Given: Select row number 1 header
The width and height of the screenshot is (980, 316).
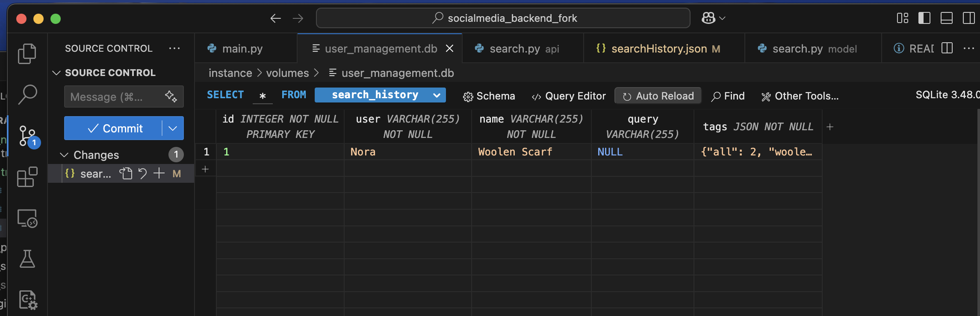Looking at the screenshot, I should click(206, 152).
